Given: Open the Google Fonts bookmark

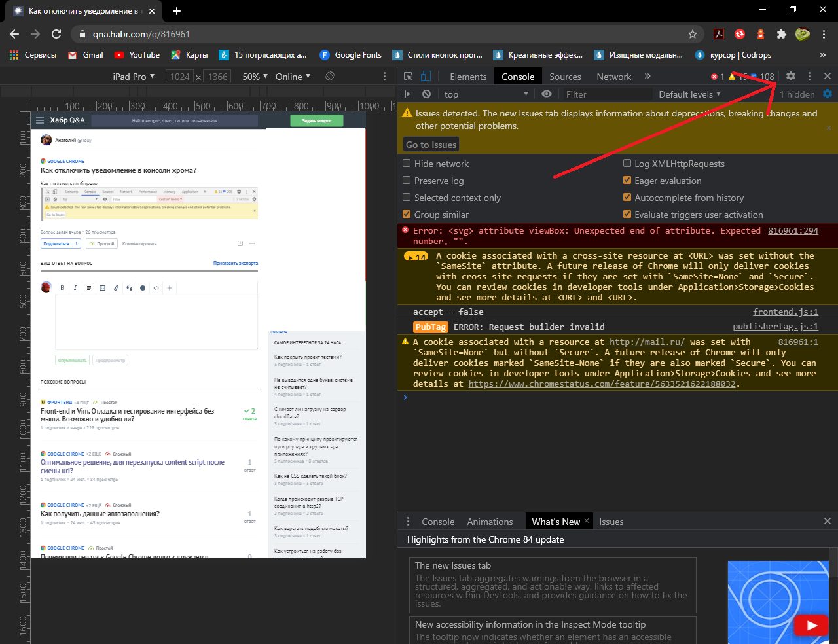Looking at the screenshot, I should (x=350, y=55).
